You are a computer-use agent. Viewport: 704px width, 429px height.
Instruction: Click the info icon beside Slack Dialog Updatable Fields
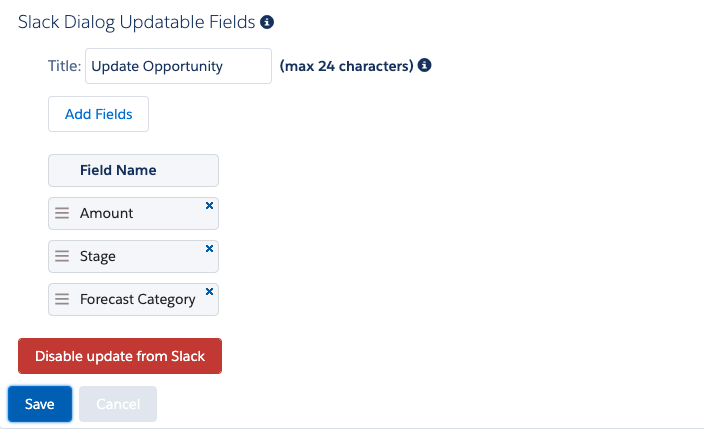tap(267, 21)
